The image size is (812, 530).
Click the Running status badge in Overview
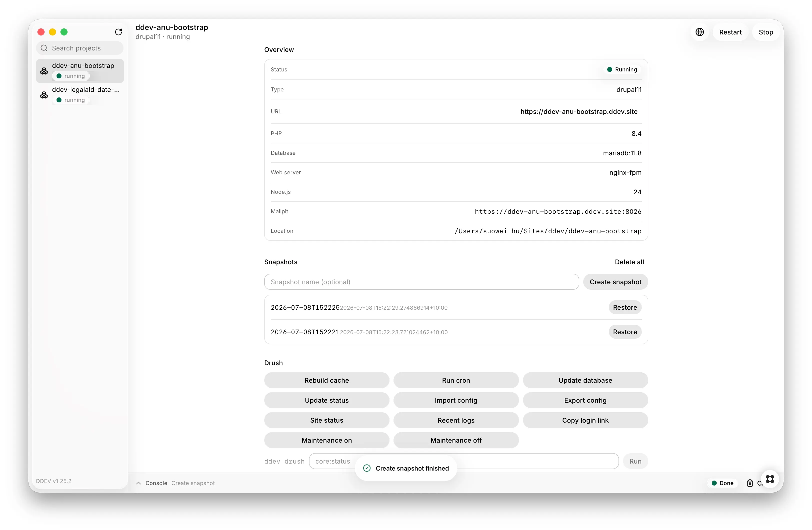tap(621, 69)
